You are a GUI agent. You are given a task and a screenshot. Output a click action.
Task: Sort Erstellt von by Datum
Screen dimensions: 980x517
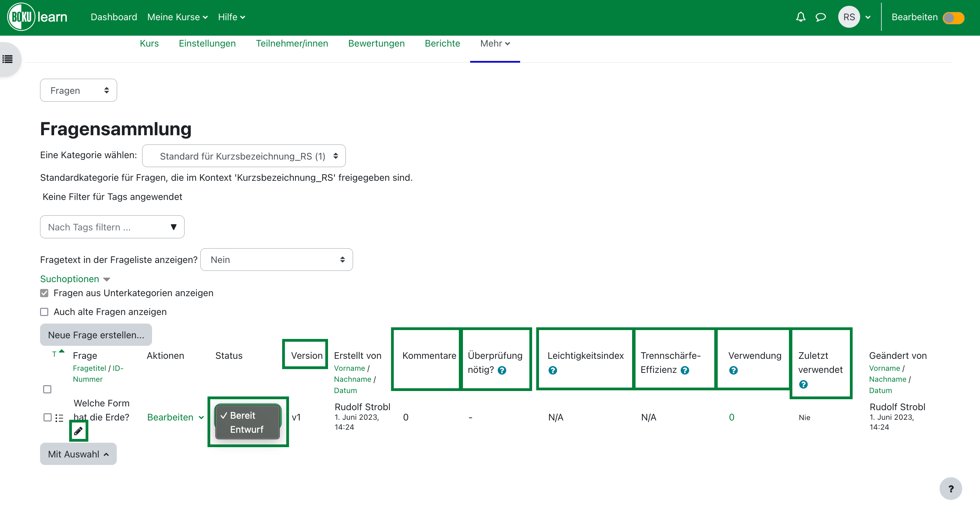[345, 390]
